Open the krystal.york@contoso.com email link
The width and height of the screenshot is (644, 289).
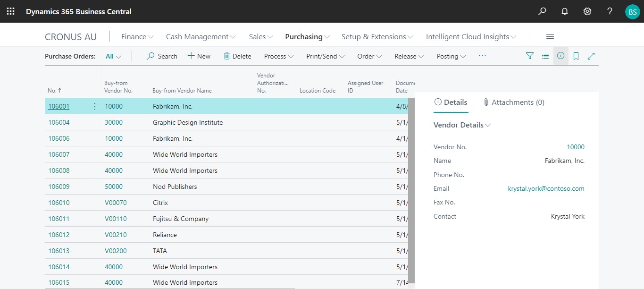[x=546, y=188]
